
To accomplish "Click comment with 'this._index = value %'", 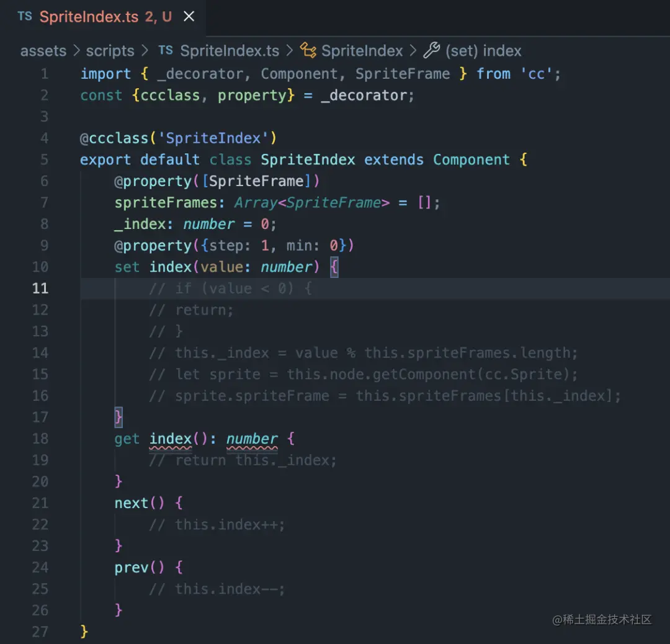I will (x=363, y=353).
